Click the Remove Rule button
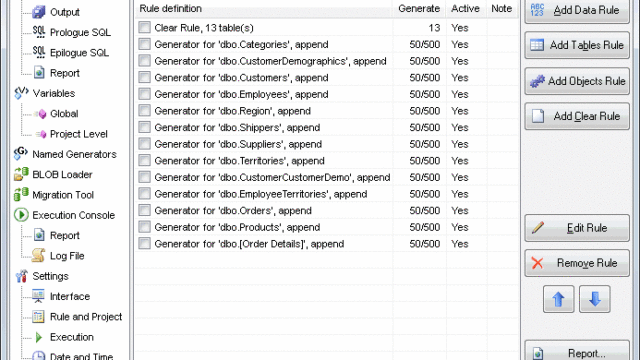The image size is (640, 360). point(577,263)
